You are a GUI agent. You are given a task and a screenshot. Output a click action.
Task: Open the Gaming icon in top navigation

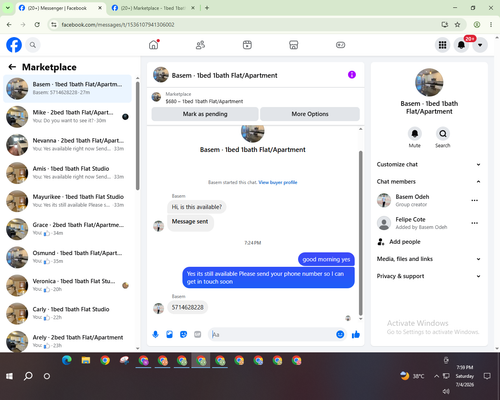point(340,45)
